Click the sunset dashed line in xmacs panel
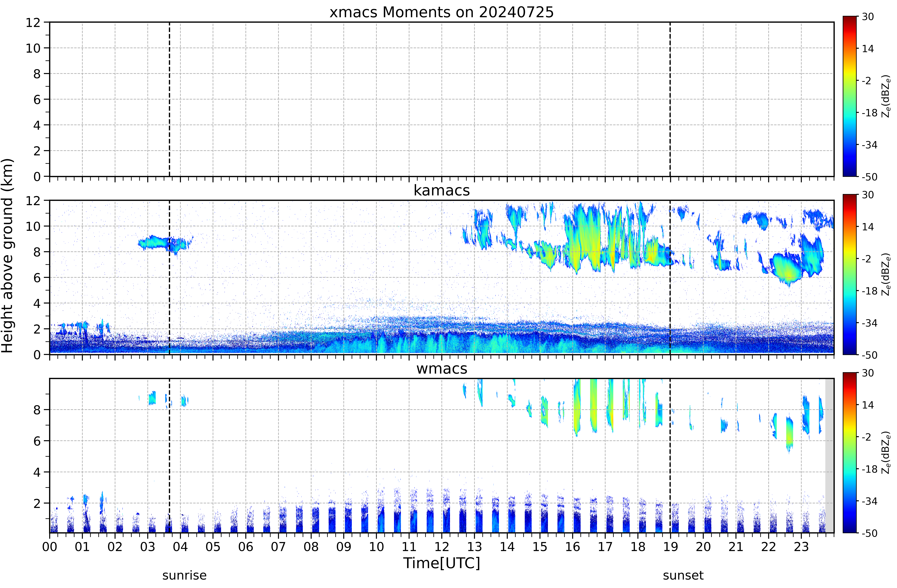Image resolution: width=897 pixels, height=588 pixels. pyautogui.click(x=670, y=99)
